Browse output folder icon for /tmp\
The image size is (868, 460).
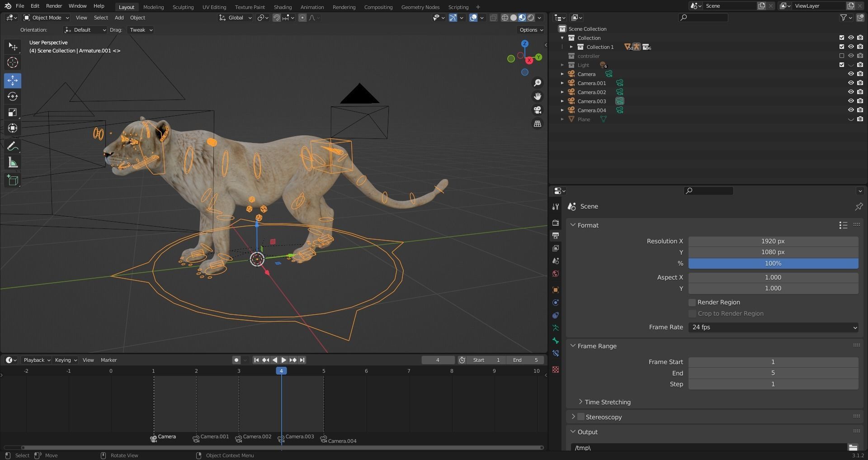tap(853, 447)
